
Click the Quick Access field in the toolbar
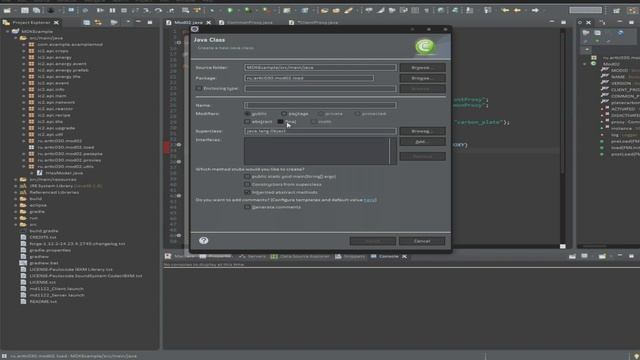pos(585,10)
